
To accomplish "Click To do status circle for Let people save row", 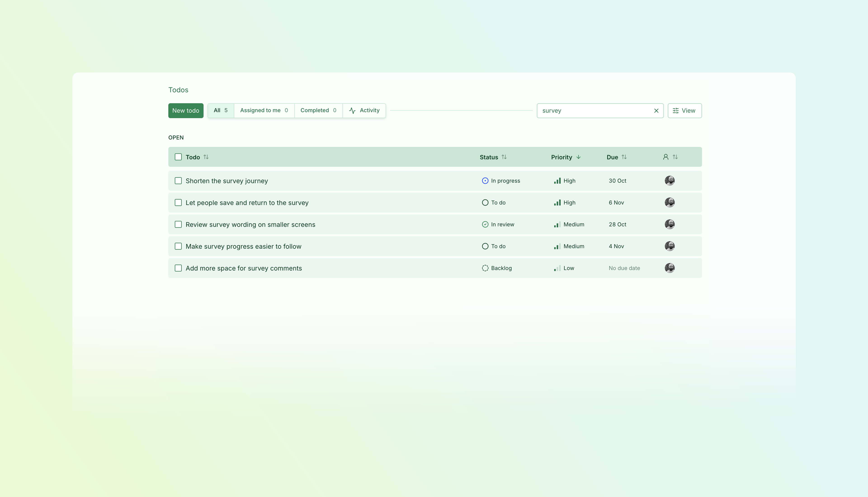I will [485, 202].
